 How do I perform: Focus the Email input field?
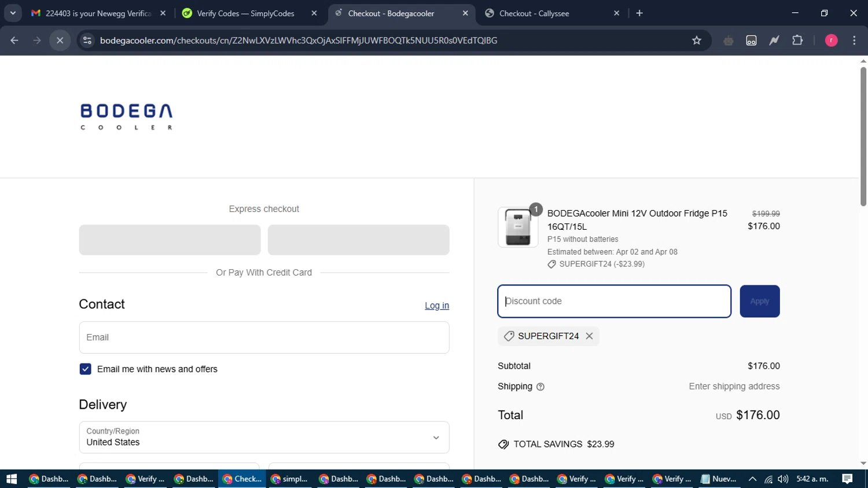click(264, 337)
